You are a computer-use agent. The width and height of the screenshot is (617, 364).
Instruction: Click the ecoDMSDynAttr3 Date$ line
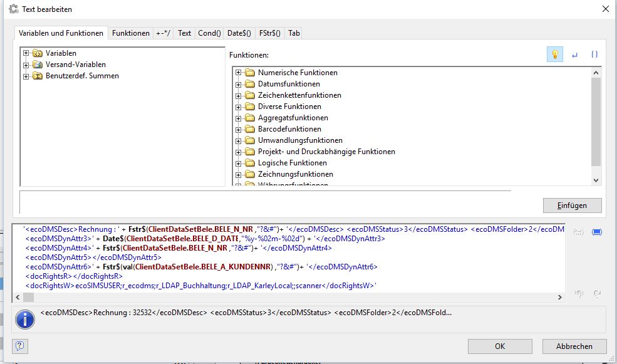205,239
